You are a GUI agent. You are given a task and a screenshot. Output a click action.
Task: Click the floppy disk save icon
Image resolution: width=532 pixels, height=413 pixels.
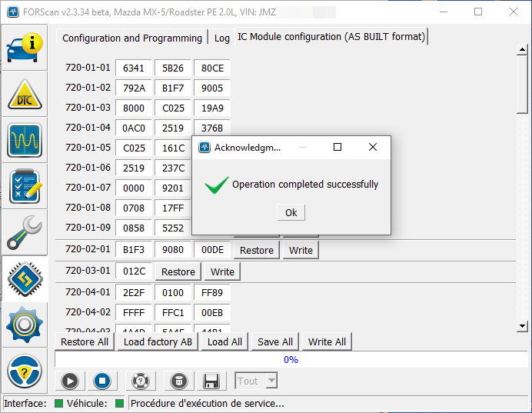[x=211, y=381]
